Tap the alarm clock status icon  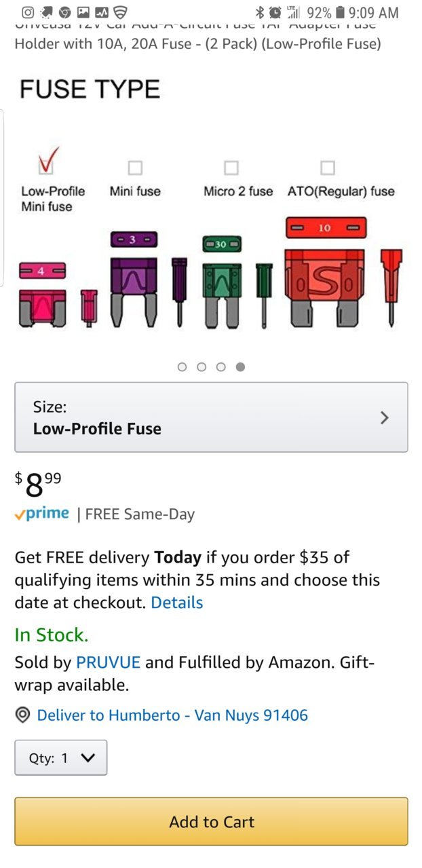point(275,12)
